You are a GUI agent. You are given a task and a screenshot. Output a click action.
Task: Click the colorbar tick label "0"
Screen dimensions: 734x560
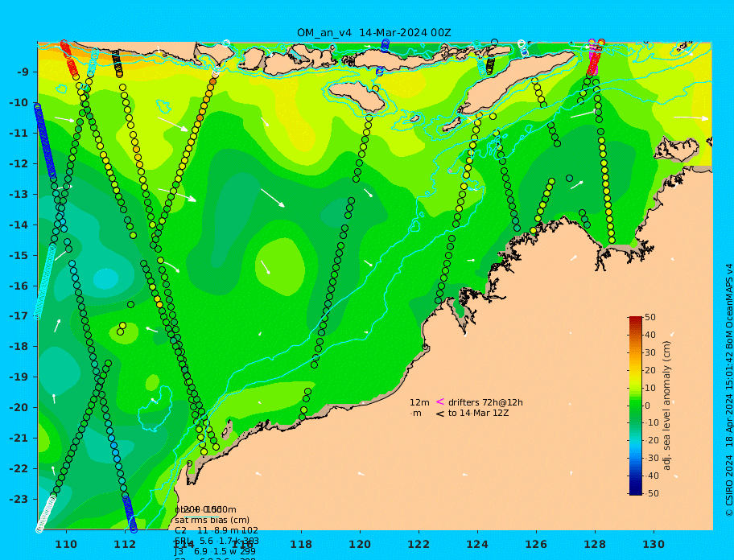tap(648, 406)
